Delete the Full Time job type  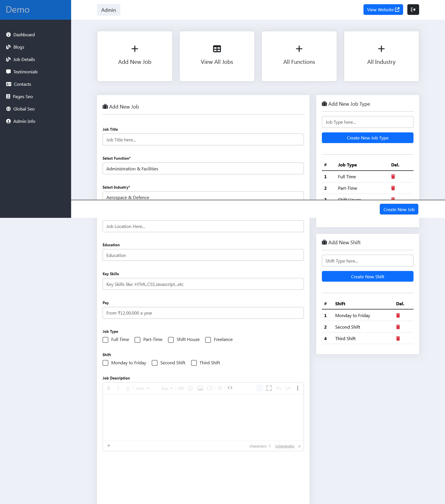[393, 177]
